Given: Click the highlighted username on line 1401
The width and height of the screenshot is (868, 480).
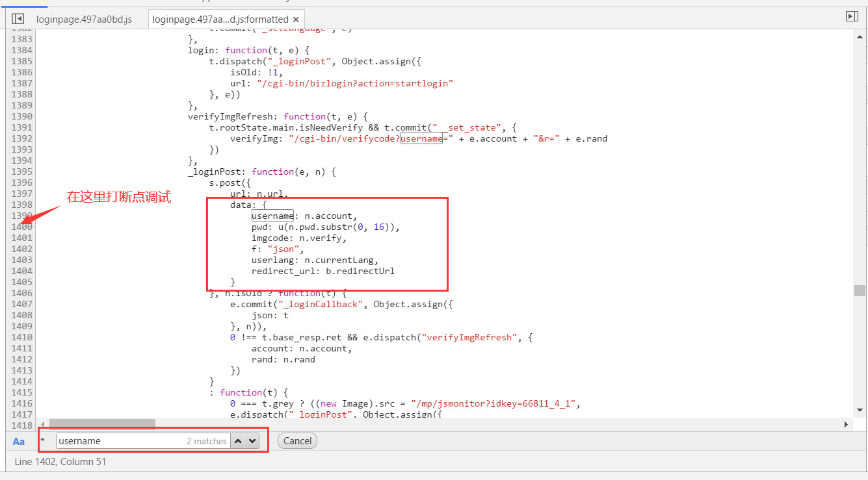Looking at the screenshot, I should click(x=273, y=216).
